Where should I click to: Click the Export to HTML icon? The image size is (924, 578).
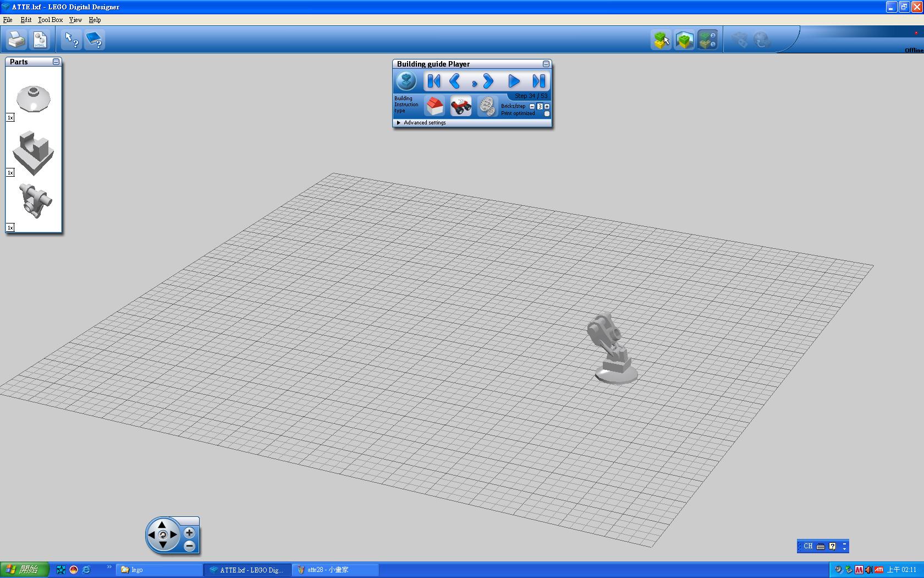click(40, 40)
